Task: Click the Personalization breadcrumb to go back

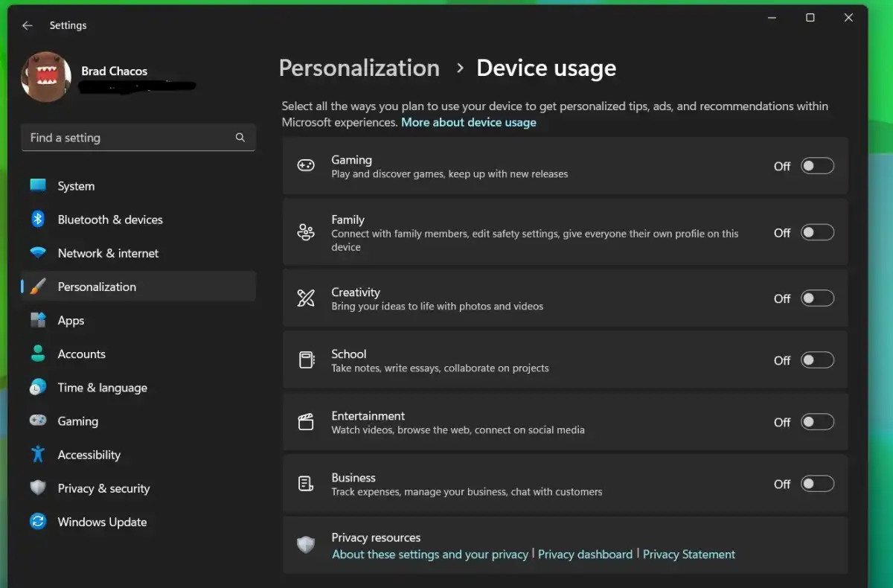Action: [x=359, y=68]
